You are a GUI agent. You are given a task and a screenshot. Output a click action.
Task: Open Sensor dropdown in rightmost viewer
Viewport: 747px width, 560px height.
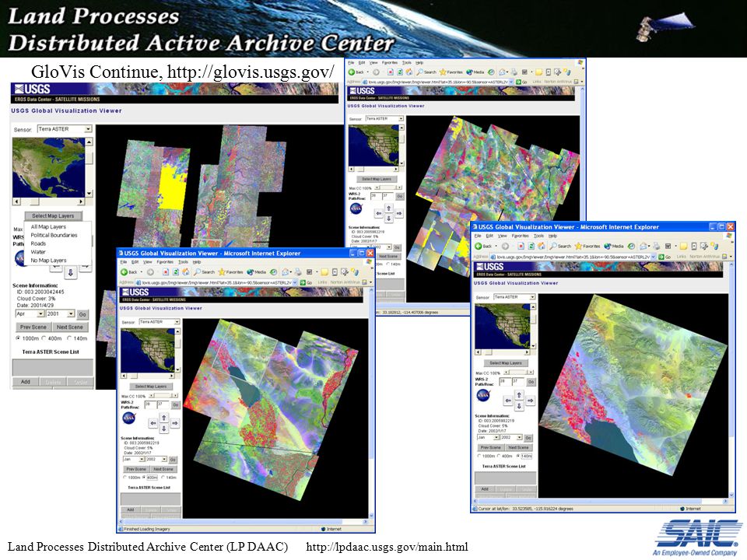[x=514, y=296]
